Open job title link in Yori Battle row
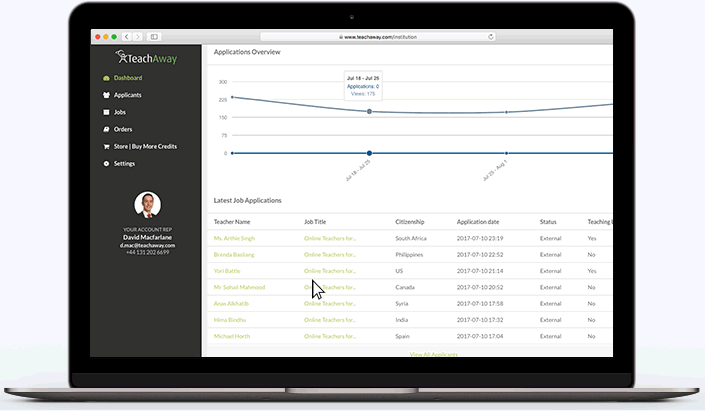Viewport: 705px width, 411px height. click(330, 271)
